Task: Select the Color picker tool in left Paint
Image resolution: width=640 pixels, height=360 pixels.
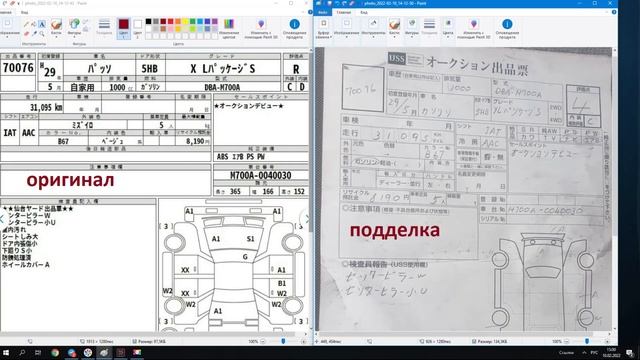Action: point(34,33)
